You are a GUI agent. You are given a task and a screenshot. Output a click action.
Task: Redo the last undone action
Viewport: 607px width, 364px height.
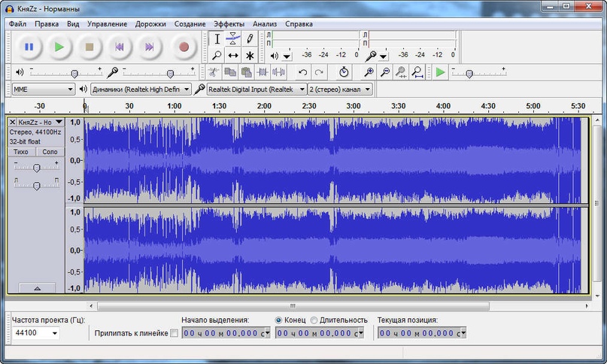pos(319,72)
